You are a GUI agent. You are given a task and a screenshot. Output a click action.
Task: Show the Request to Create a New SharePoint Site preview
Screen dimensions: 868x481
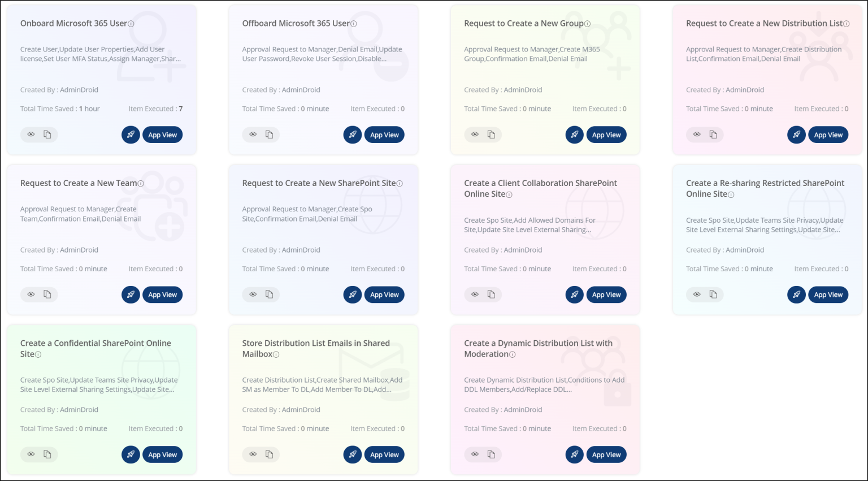pyautogui.click(x=253, y=294)
